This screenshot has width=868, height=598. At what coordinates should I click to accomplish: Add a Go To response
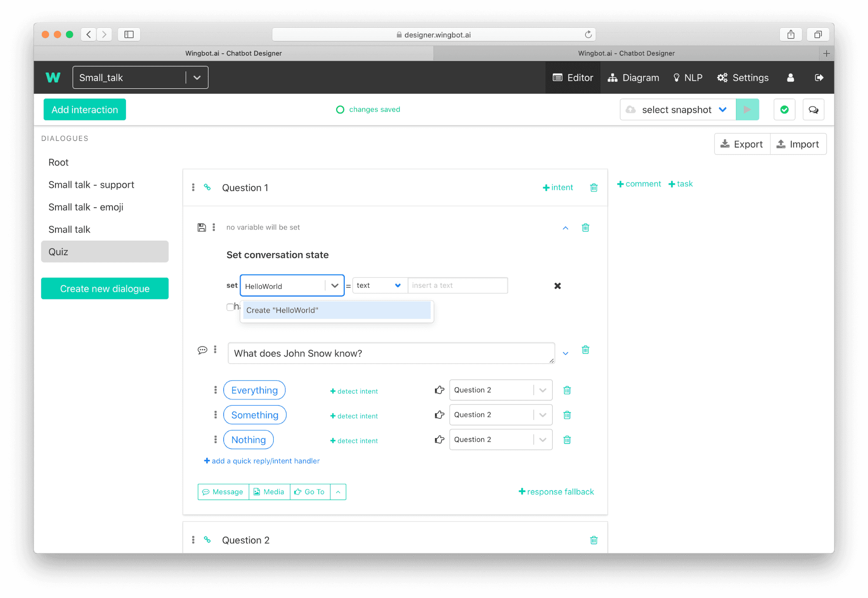pos(310,492)
